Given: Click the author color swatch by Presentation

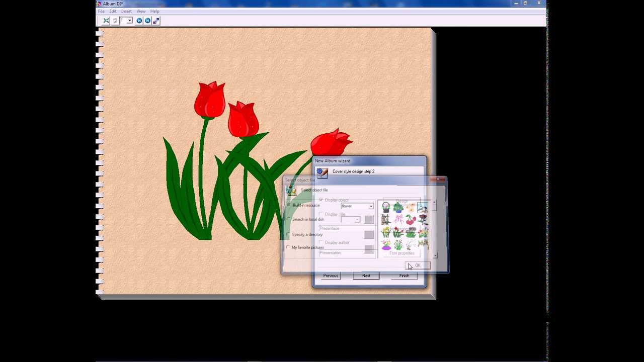Looking at the screenshot, I should pos(369,250).
